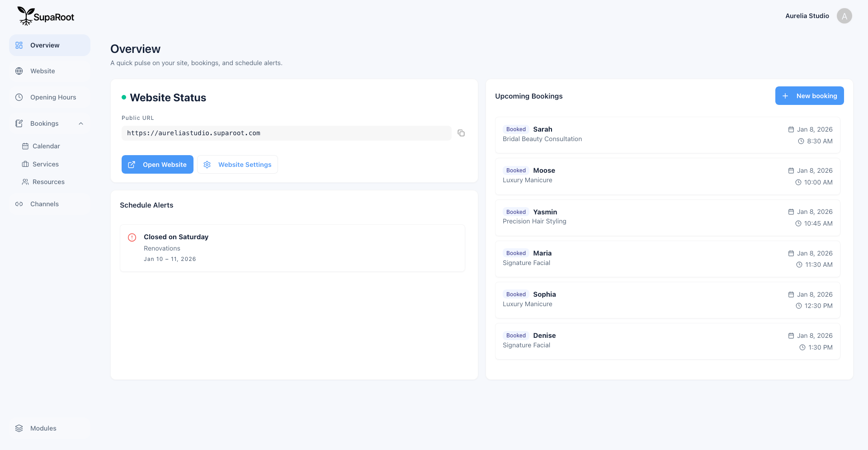Screen dimensions: 868x450
Task: Open Website Settings
Action: tap(237, 164)
